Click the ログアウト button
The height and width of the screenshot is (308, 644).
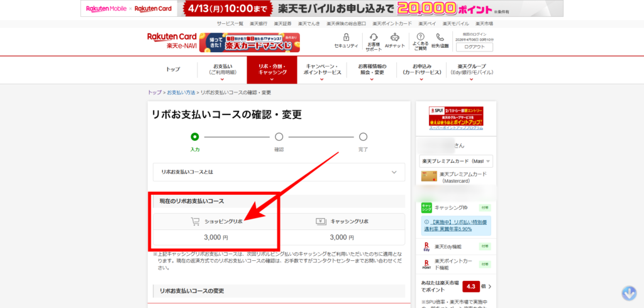[x=474, y=47]
